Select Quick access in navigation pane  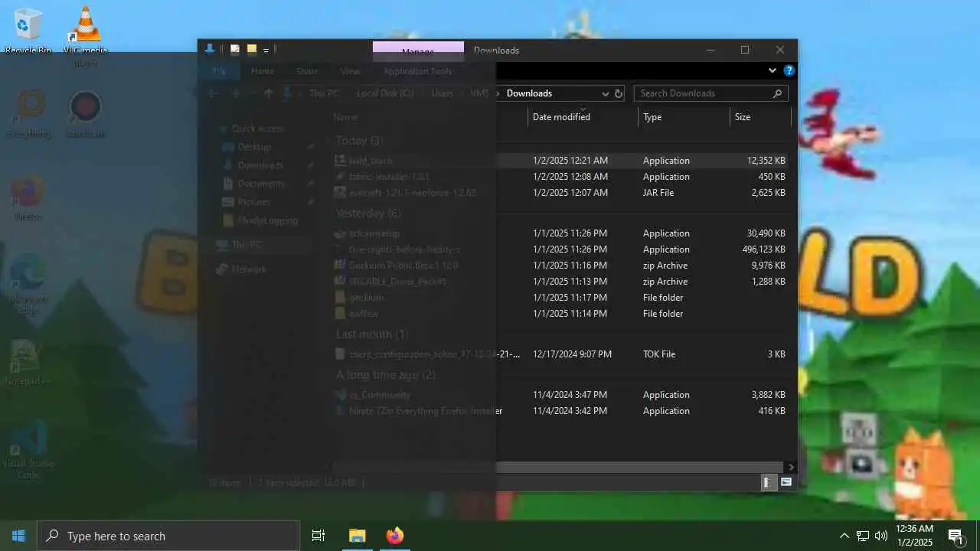[x=257, y=129]
